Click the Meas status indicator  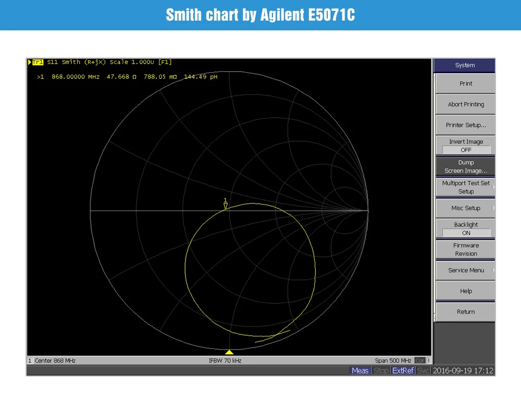360,371
